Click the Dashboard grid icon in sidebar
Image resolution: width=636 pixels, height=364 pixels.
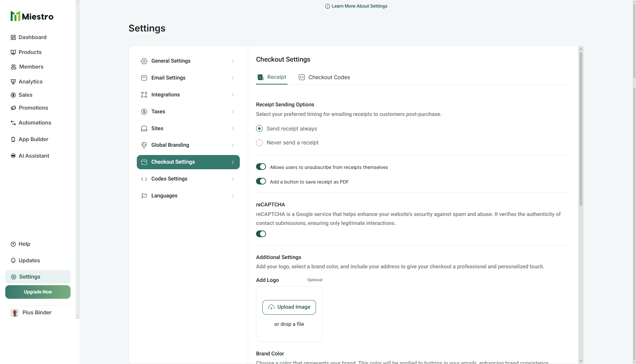click(13, 37)
